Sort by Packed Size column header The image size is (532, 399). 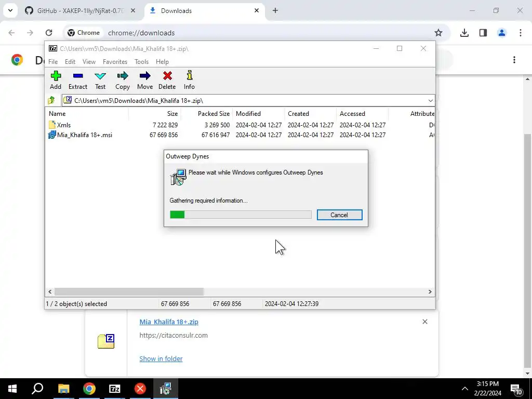206,114
